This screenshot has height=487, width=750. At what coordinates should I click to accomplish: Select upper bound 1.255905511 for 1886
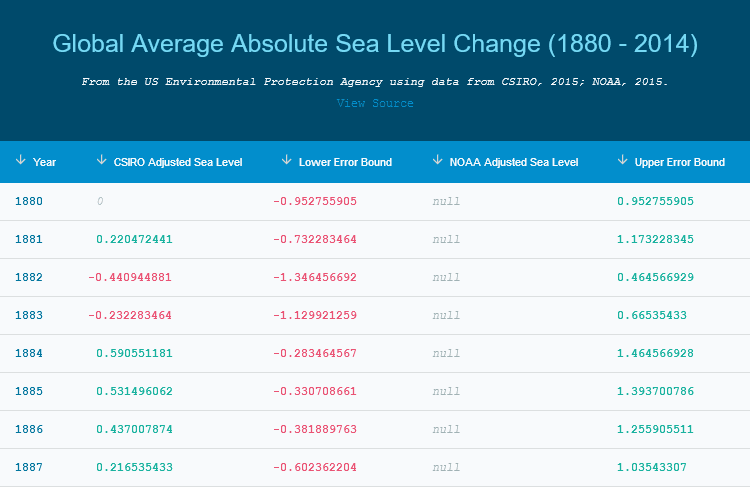[x=656, y=429]
